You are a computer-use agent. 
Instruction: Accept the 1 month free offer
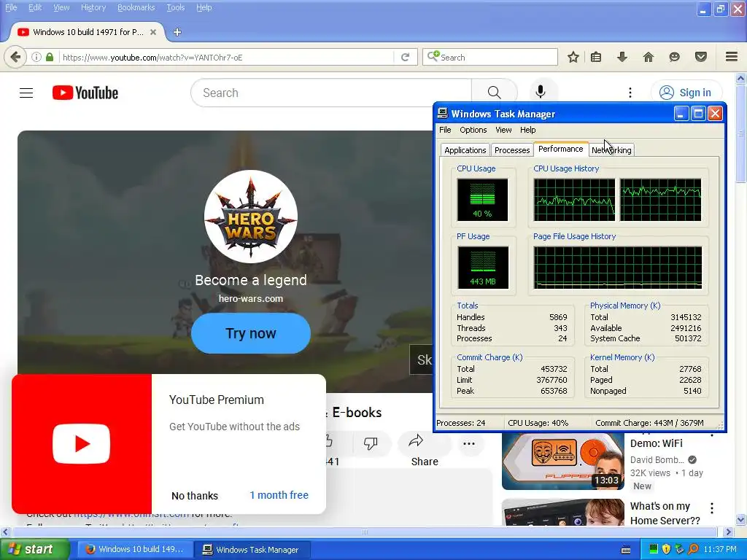pos(279,495)
